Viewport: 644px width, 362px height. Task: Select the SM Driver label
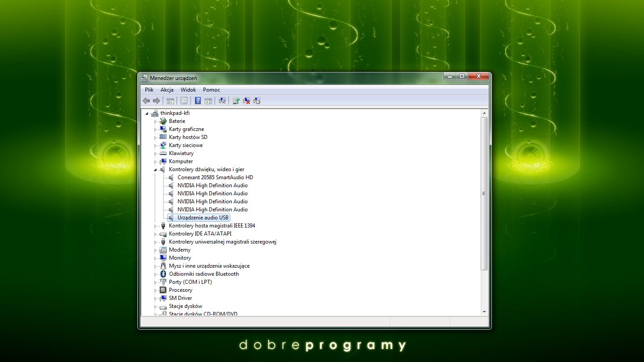click(x=181, y=298)
